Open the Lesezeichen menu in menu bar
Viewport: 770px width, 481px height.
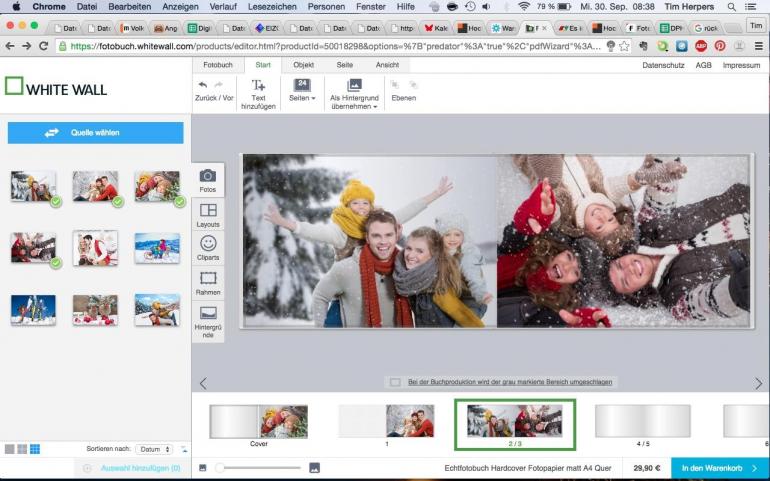tap(272, 7)
